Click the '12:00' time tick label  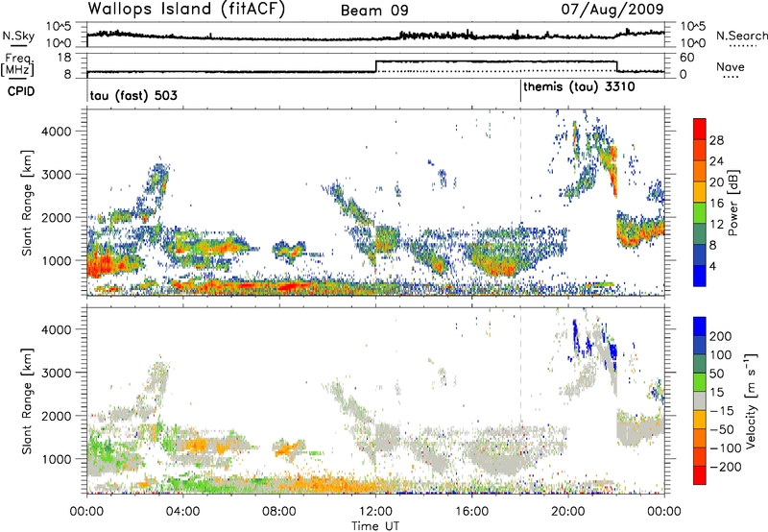click(375, 512)
